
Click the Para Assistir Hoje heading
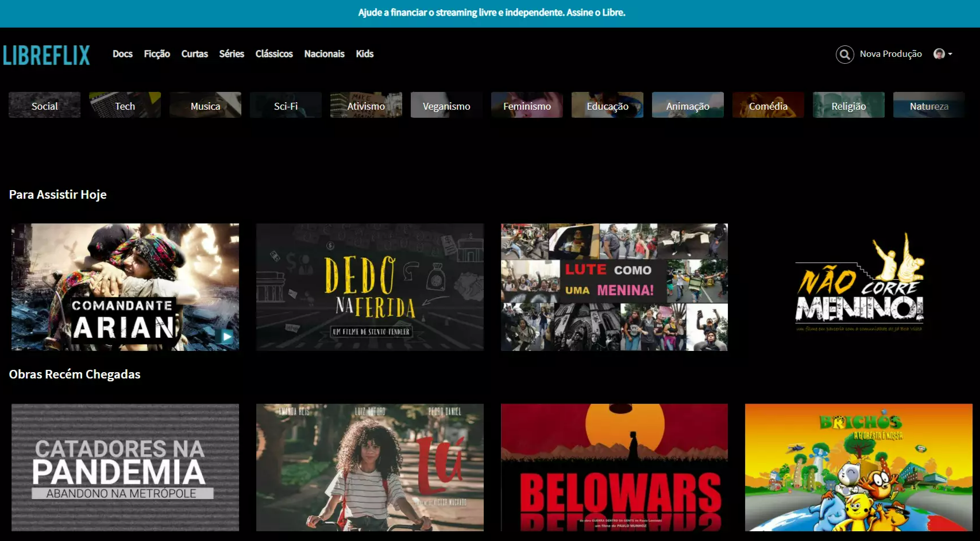coord(58,195)
